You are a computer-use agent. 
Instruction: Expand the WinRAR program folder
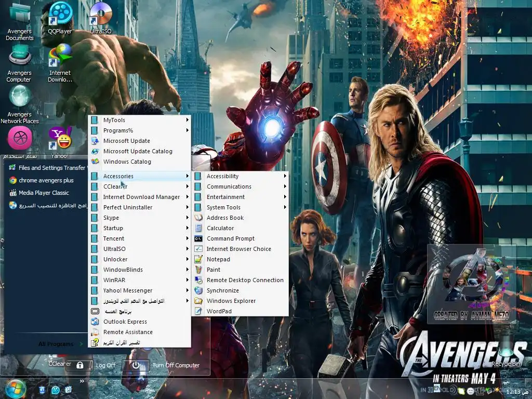coord(140,280)
